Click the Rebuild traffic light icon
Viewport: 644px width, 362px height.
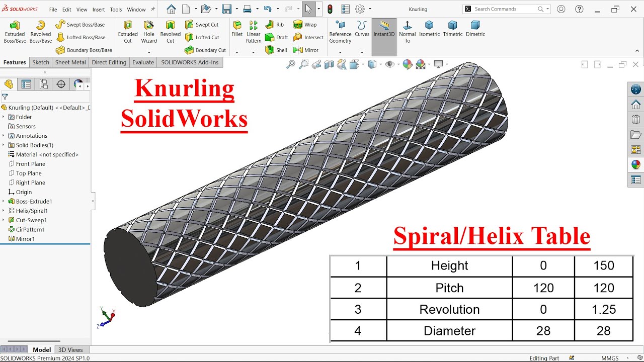[330, 9]
